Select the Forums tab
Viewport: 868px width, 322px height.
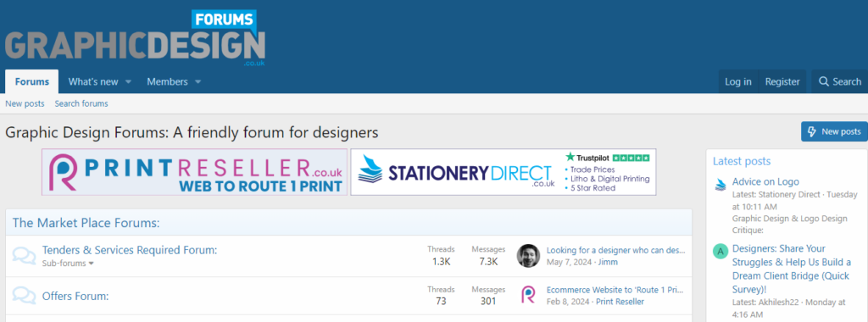pos(32,82)
